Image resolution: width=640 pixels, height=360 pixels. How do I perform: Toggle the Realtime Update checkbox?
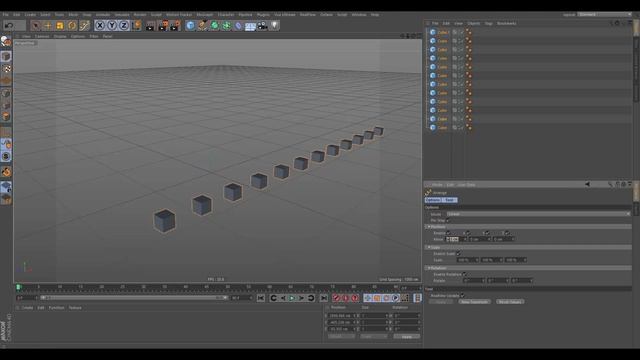(x=462, y=296)
